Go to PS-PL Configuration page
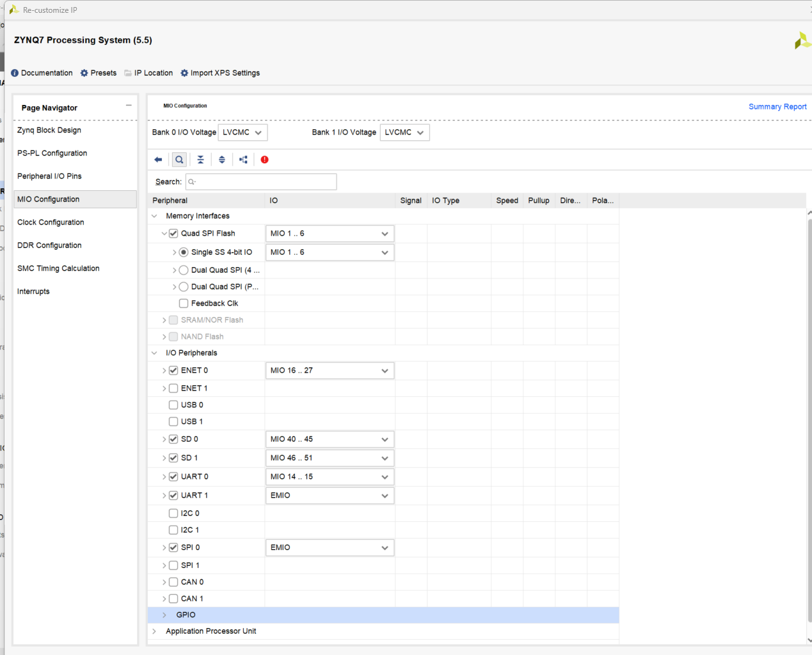The image size is (812, 655). [52, 153]
